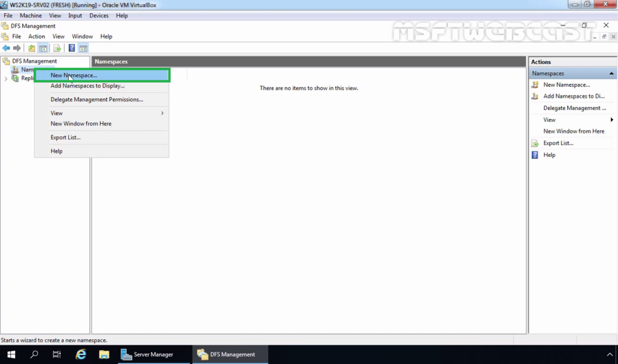Click the Add Namespaces to Display icon
Image resolution: width=618 pixels, height=364 pixels.
(535, 96)
